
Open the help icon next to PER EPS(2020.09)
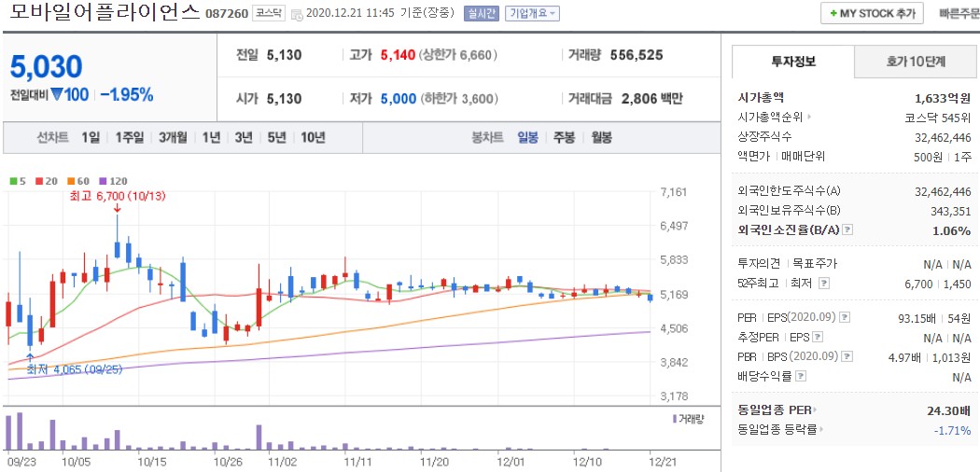click(846, 318)
